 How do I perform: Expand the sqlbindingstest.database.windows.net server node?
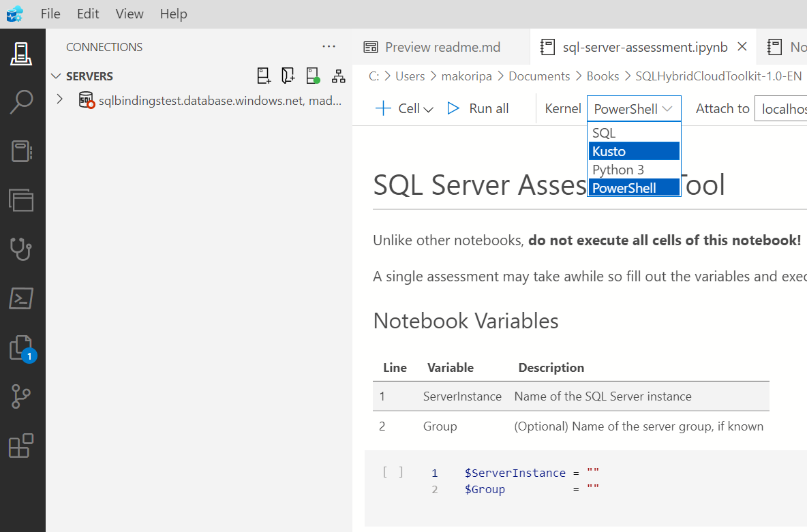59,99
